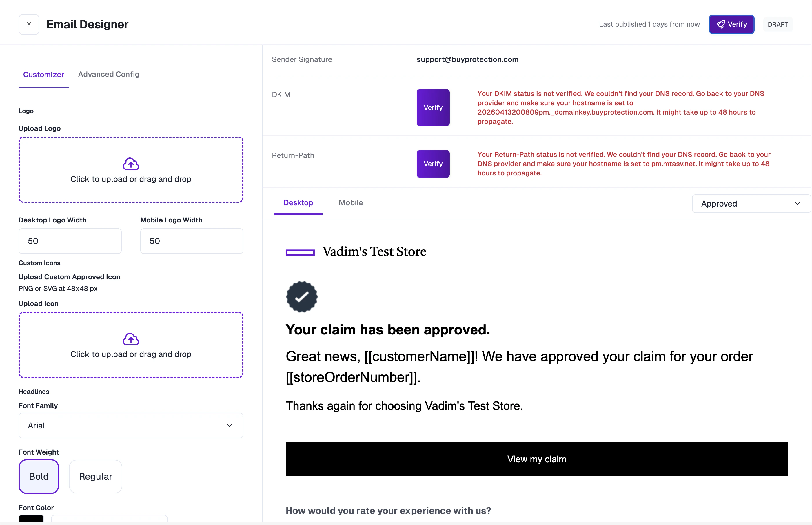Expand the chevron on the Approved selector
Image resolution: width=812 pixels, height=525 pixels.
point(797,204)
